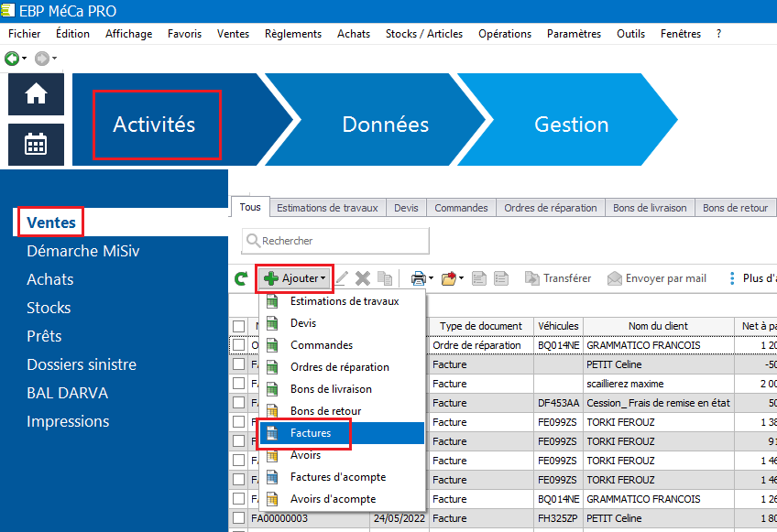The height and width of the screenshot is (532, 777).
Task: Tick the checkbox of the scaillierez maxime row
Action: tap(239, 384)
